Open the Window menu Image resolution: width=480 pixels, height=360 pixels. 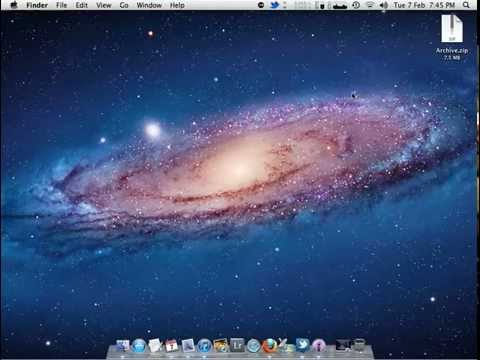[149, 5]
